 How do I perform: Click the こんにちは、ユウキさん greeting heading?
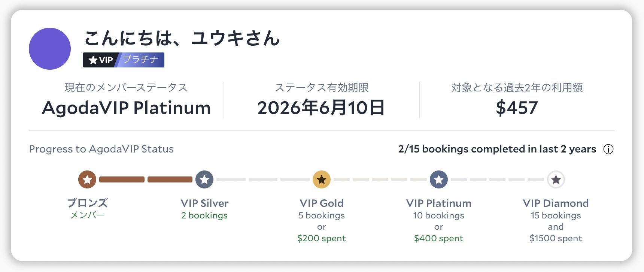182,38
